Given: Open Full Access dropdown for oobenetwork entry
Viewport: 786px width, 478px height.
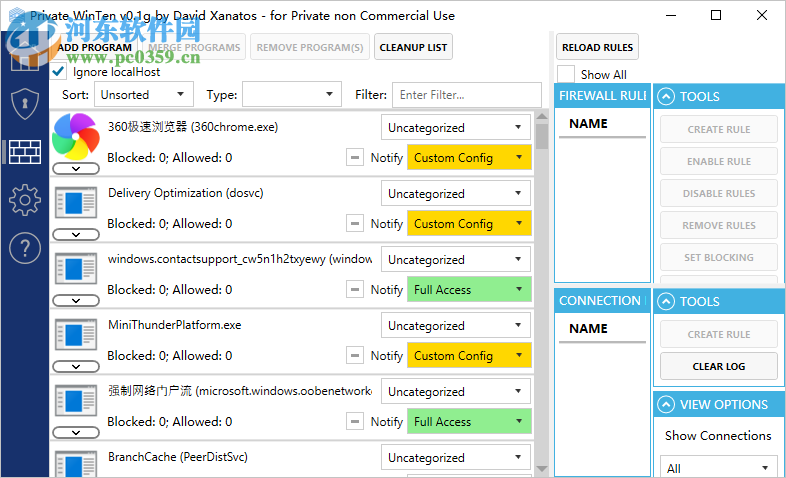Looking at the screenshot, I should [x=469, y=422].
